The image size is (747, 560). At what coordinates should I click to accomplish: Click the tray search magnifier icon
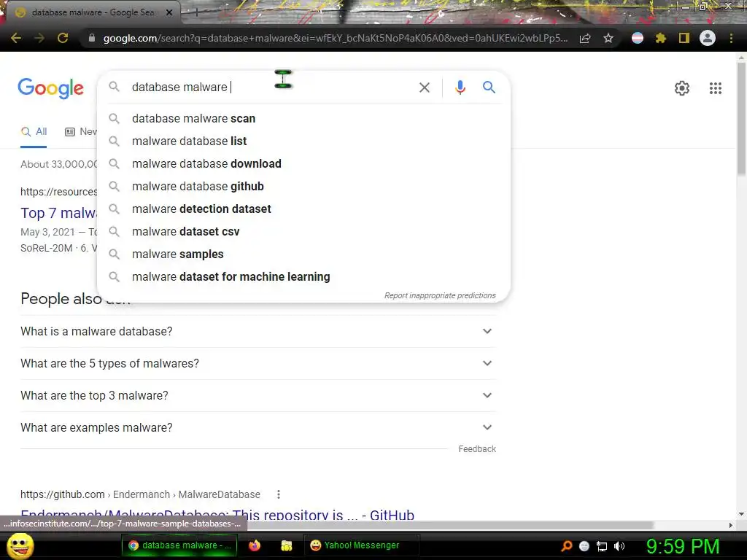coord(567,546)
